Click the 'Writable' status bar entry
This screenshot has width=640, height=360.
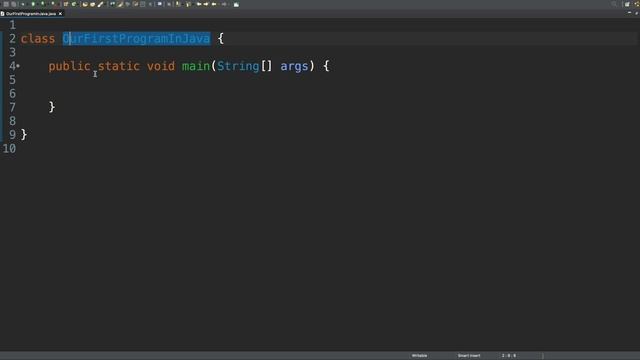[419, 356]
